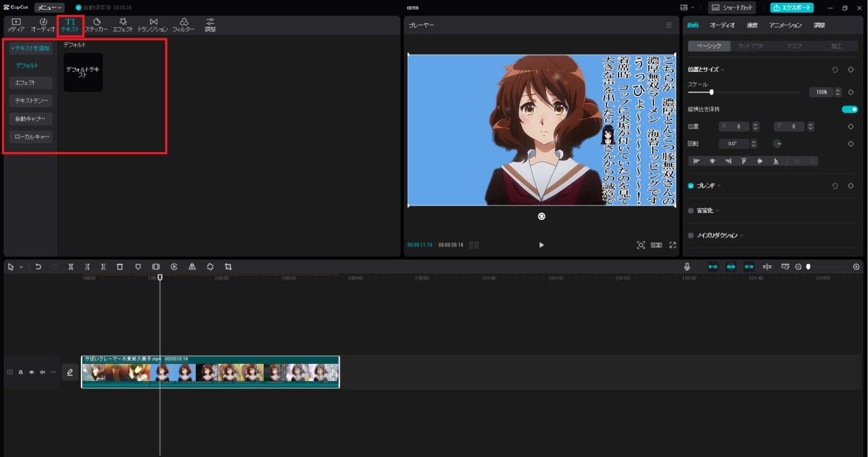
Task: Switch to the アニメーション (Animation) tab
Action: tap(785, 25)
